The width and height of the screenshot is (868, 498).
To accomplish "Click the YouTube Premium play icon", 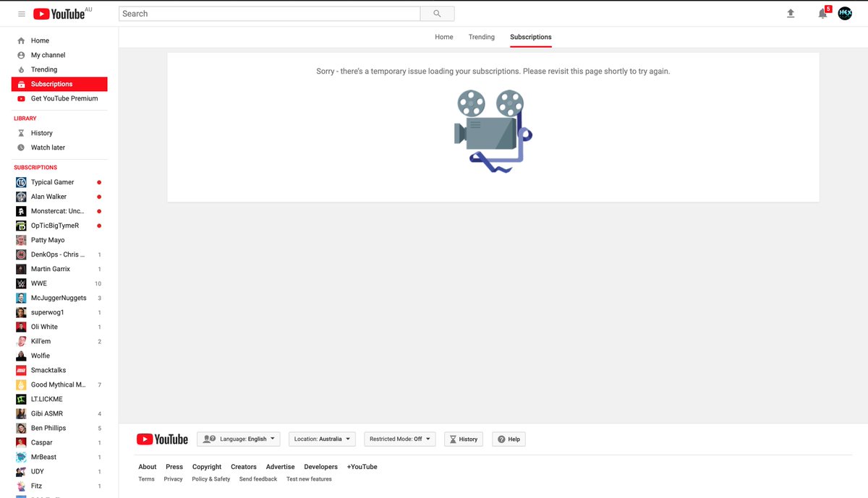I will pos(21,98).
